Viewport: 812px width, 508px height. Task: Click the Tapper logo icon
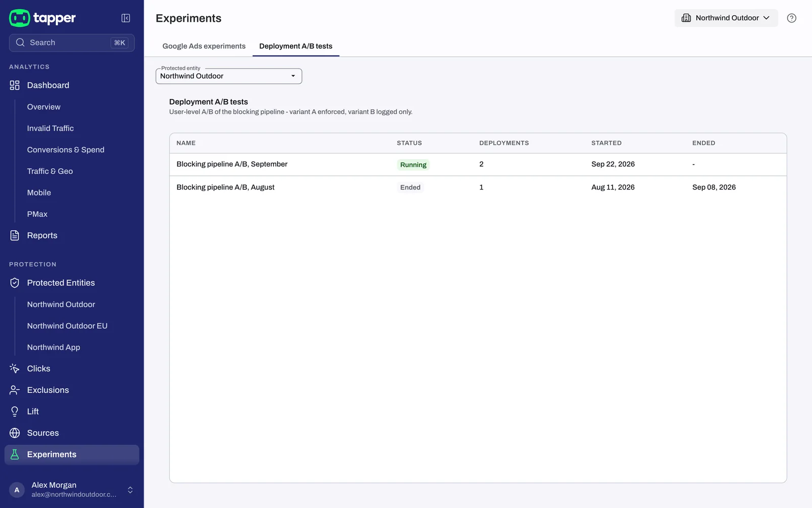click(20, 18)
